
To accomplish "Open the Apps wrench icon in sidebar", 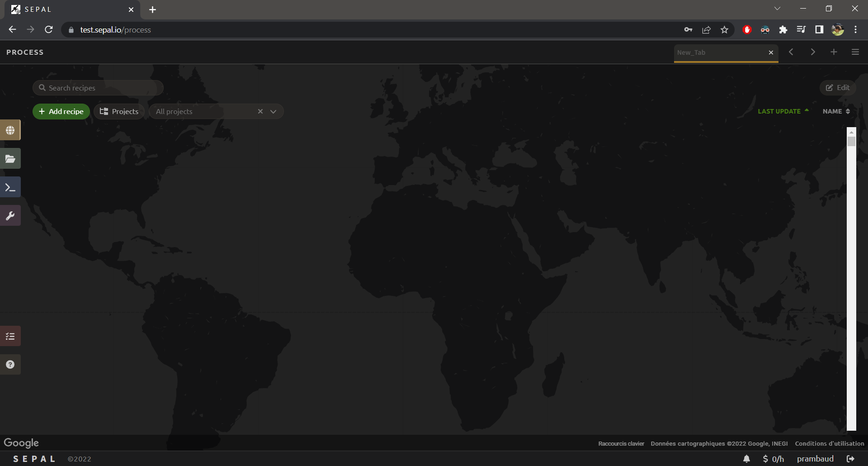I will (10, 216).
